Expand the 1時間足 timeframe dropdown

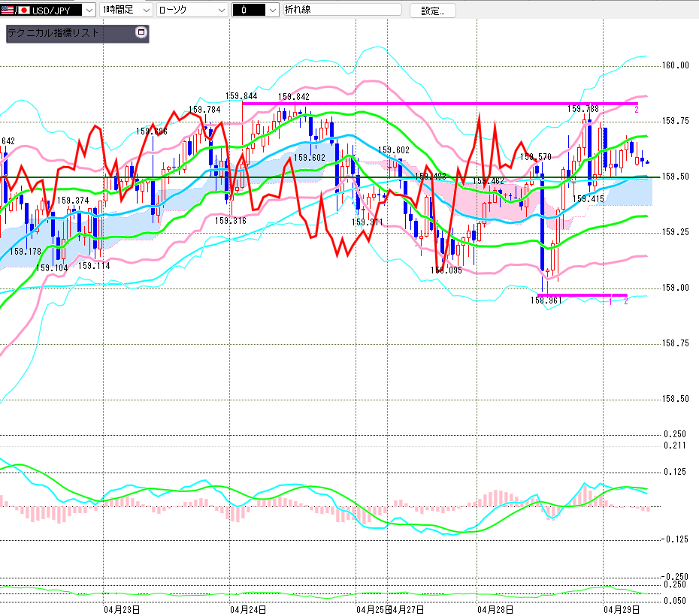(x=146, y=10)
